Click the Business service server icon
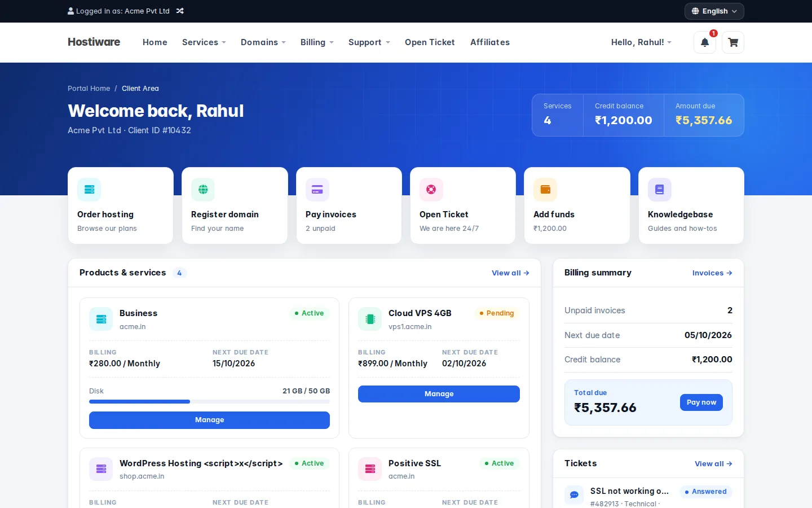This screenshot has width=812, height=508. [x=101, y=319]
